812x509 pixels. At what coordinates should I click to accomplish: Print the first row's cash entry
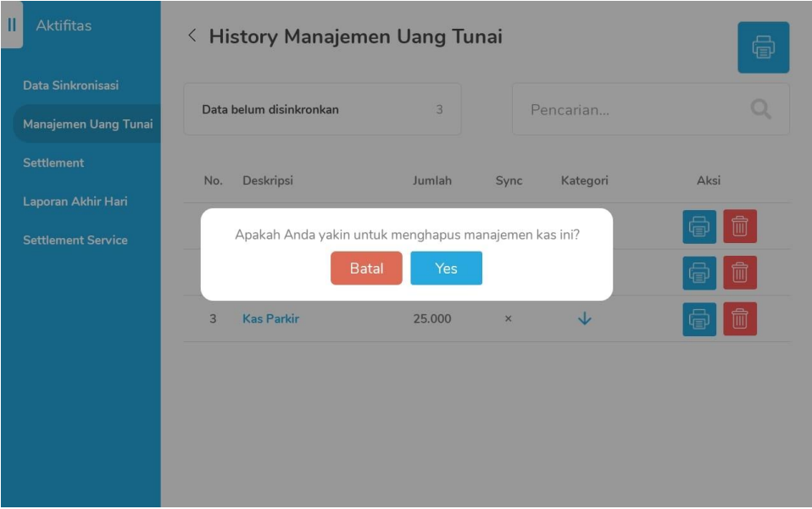699,226
